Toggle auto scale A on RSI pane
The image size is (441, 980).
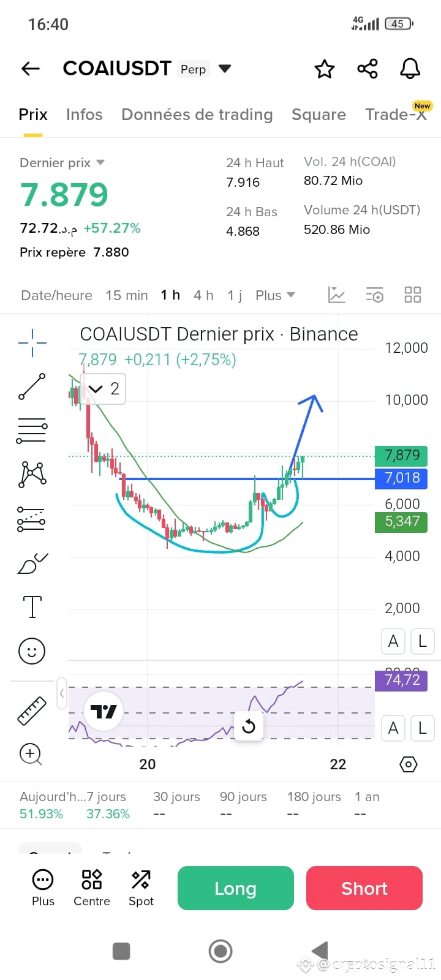click(x=393, y=728)
